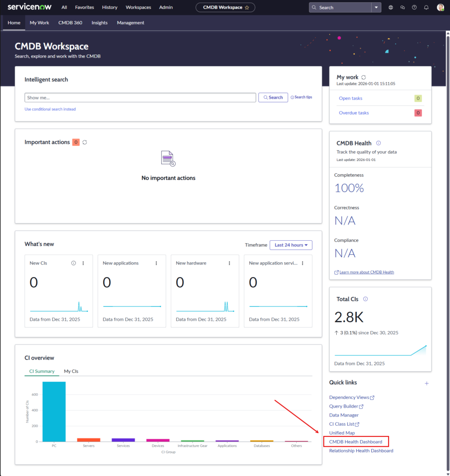The image size is (450, 476).
Task: Go to the CMDB 360 tab
Action: (x=70, y=23)
